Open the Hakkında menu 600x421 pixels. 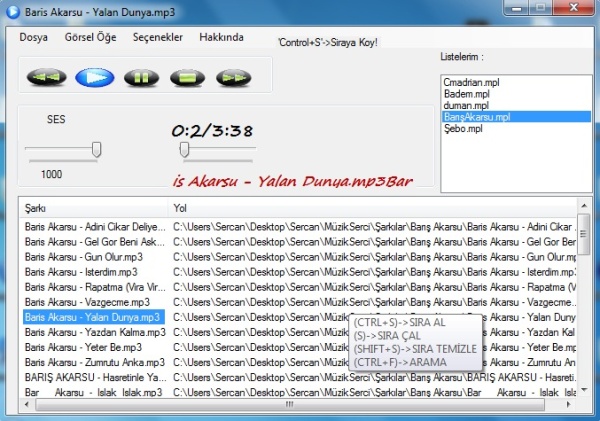[x=221, y=37]
